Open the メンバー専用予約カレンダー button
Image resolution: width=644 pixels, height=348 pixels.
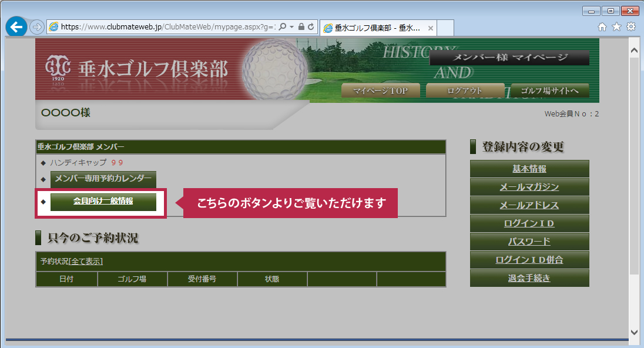point(103,179)
